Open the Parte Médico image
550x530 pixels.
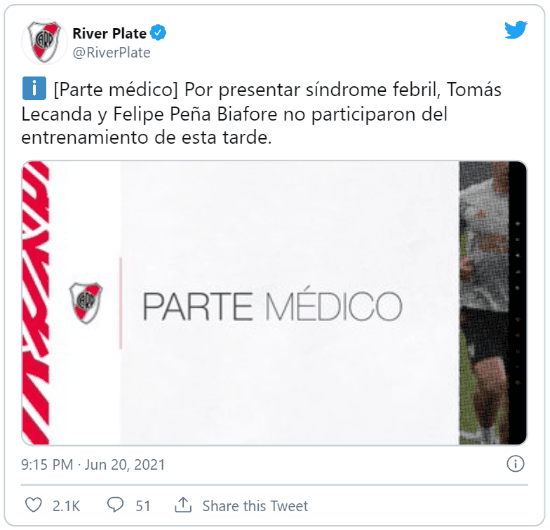pos(274,303)
